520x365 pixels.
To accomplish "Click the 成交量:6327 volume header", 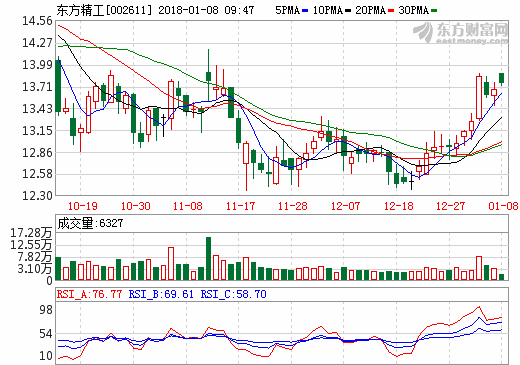I will [x=90, y=223].
